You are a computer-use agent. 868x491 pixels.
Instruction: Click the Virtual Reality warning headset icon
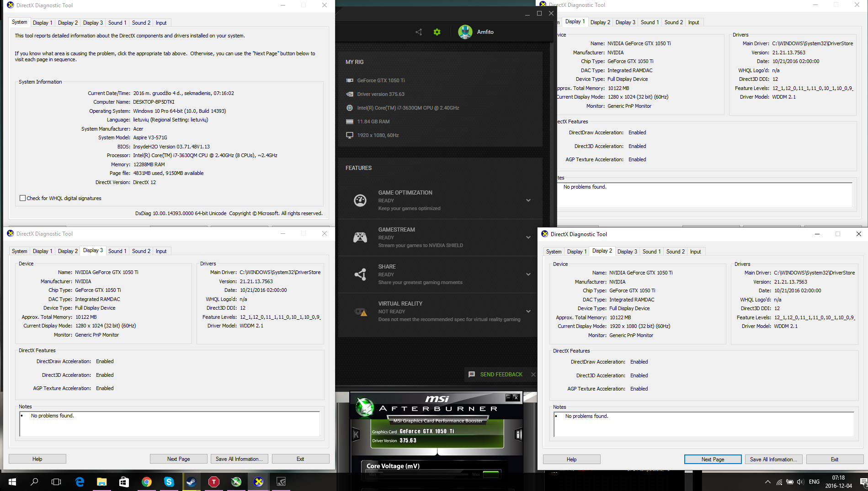point(360,312)
